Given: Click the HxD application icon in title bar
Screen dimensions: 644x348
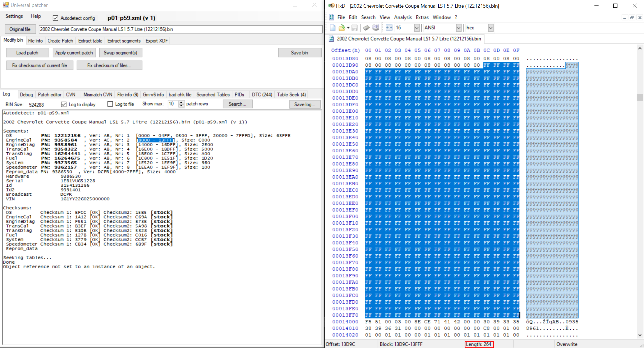Looking at the screenshot, I should [331, 5].
